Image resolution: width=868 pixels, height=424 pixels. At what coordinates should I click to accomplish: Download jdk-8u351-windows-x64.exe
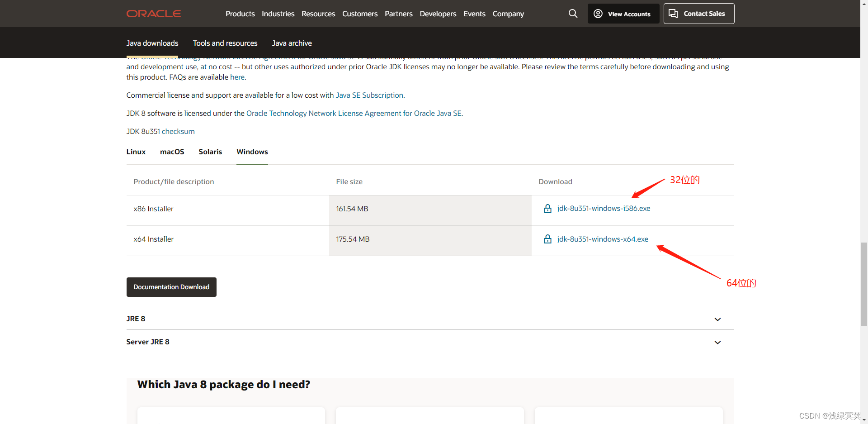point(603,239)
